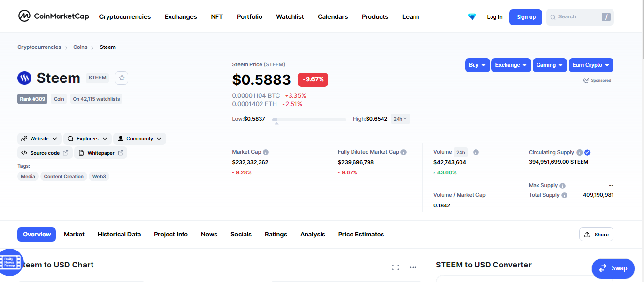Open Daily News Recap widget
This screenshot has height=282, width=644.
pyautogui.click(x=10, y=263)
